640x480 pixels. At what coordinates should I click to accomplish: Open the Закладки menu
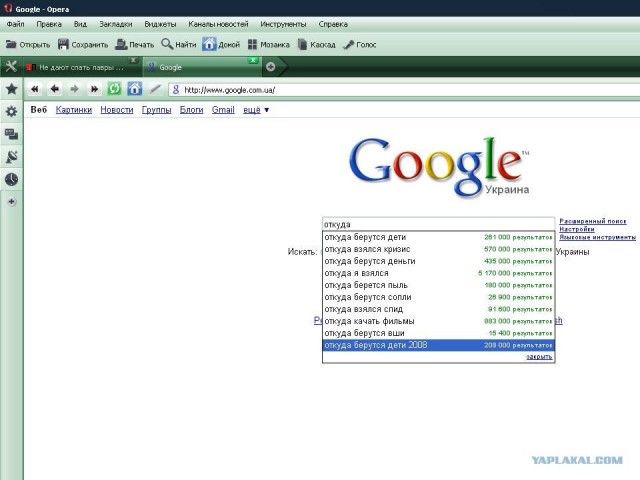pos(116,24)
